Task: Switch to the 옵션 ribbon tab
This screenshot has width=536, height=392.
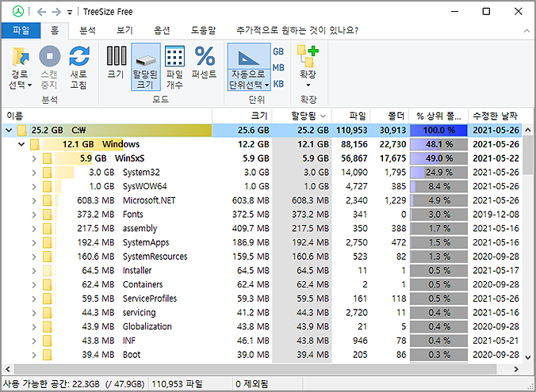Action: click(162, 30)
